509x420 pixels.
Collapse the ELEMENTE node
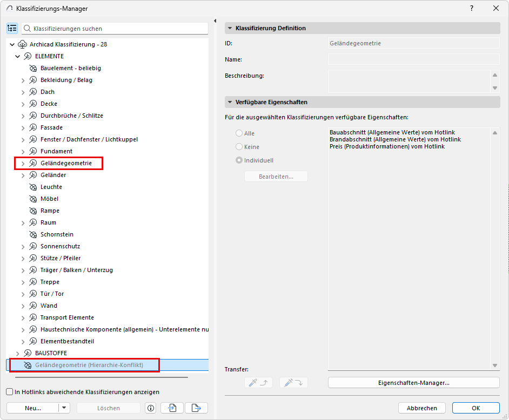tap(17, 57)
